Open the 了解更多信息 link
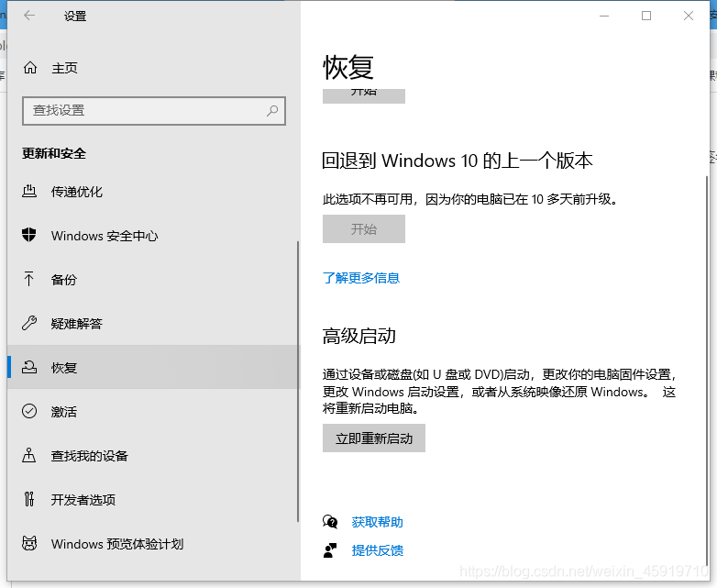Viewport: 717px width, 588px height. click(361, 278)
